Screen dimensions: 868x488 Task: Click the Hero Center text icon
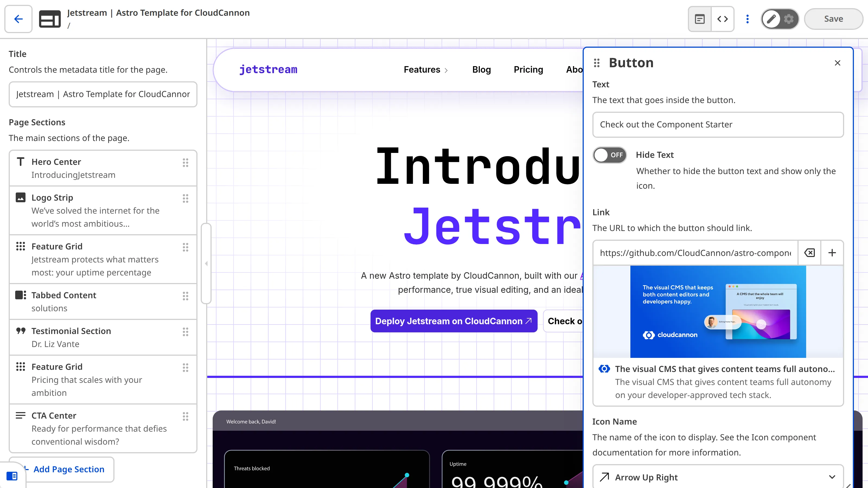21,162
